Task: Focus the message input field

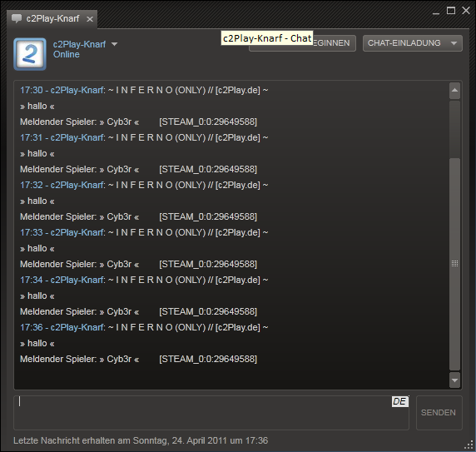Action: [211, 413]
